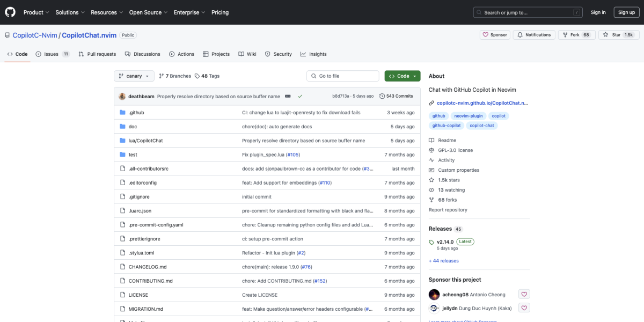This screenshot has height=322, width=644.
Task: Open the green Code dropdown
Action: [x=402, y=76]
